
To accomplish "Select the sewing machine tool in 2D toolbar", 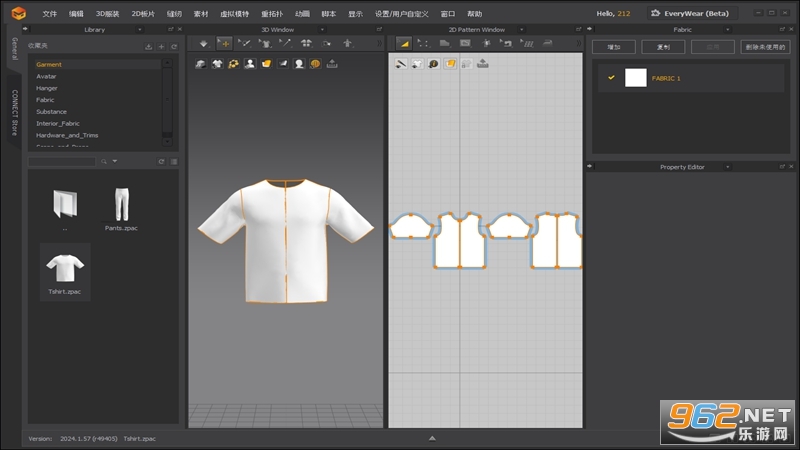I will click(x=506, y=43).
